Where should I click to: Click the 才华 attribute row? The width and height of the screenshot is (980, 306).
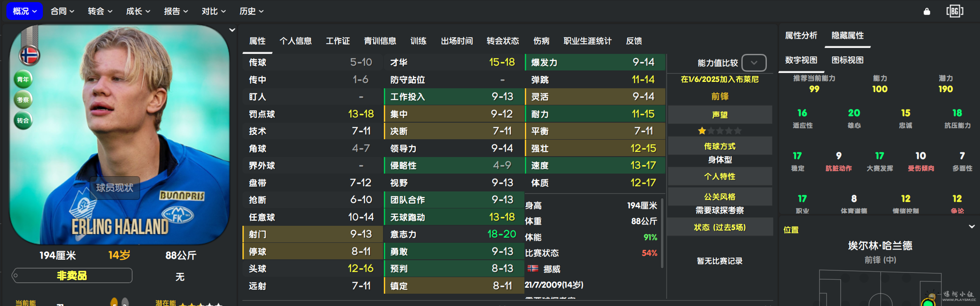coord(454,62)
